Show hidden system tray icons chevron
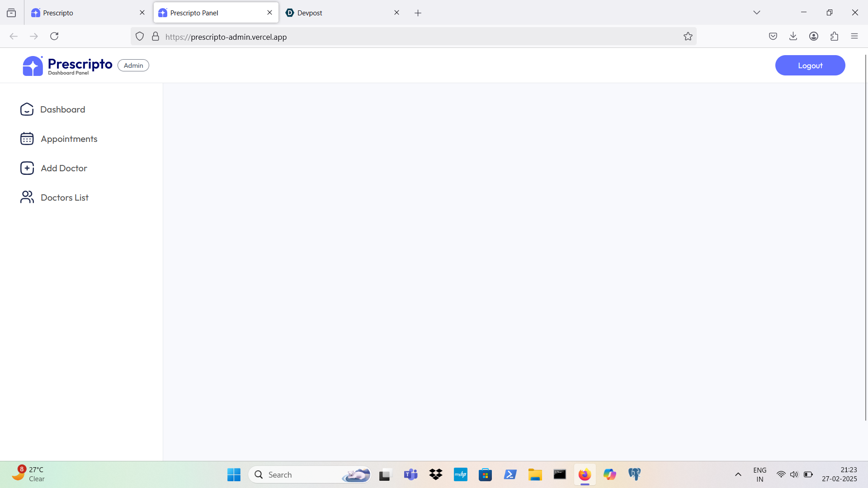 738,474
